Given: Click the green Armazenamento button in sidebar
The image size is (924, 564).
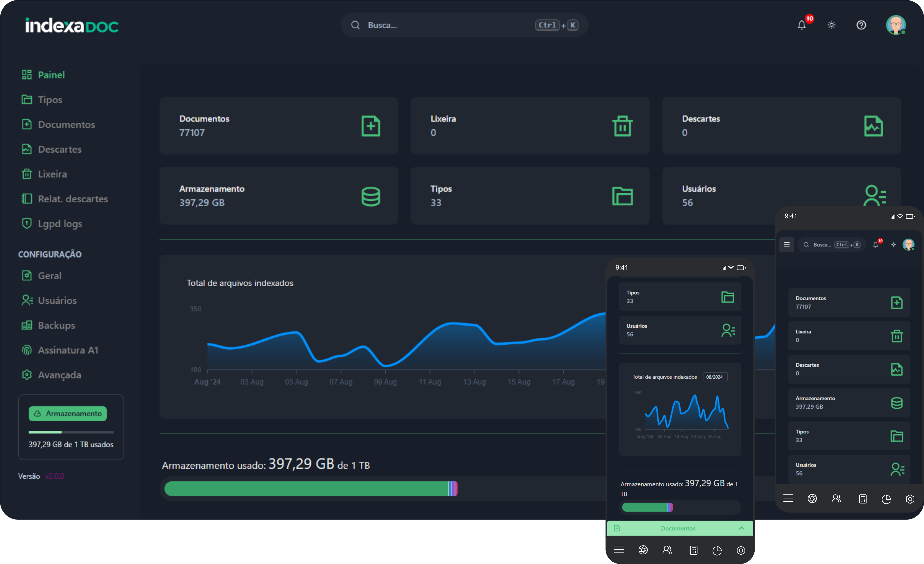Looking at the screenshot, I should pyautogui.click(x=68, y=414).
